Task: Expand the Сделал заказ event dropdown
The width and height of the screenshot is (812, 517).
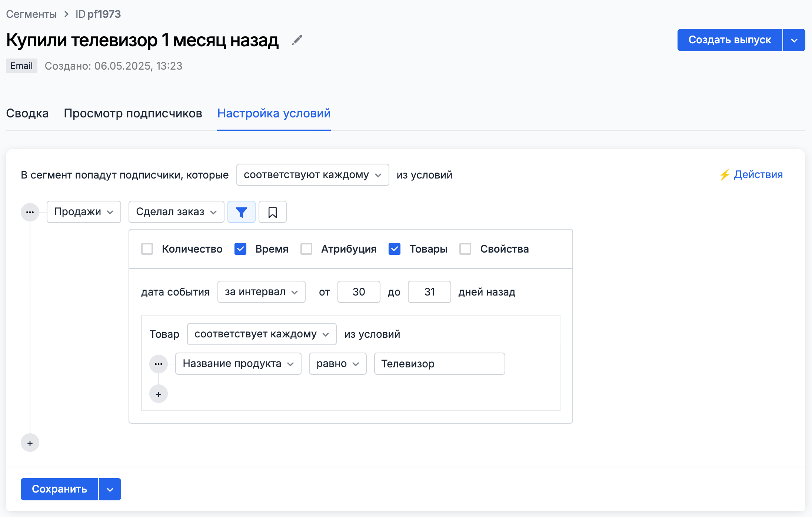Action: click(176, 212)
